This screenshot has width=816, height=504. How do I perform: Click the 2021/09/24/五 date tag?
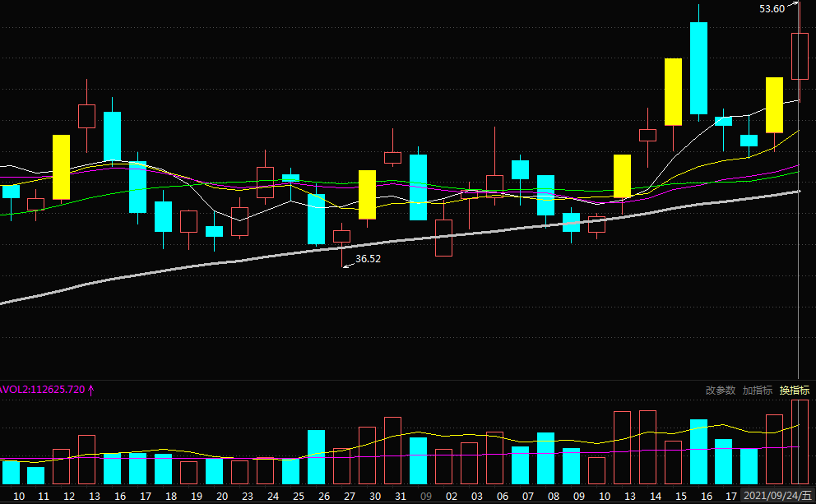click(777, 496)
